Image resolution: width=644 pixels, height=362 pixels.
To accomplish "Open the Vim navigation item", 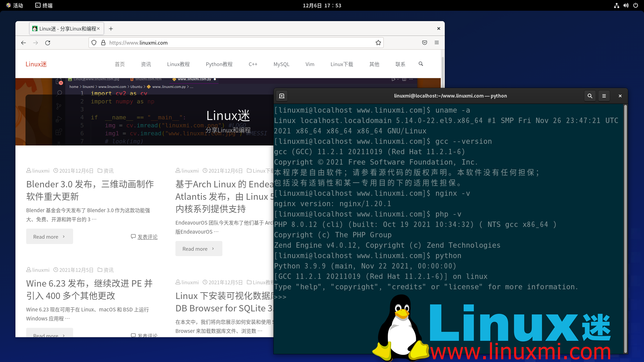I will 310,64.
